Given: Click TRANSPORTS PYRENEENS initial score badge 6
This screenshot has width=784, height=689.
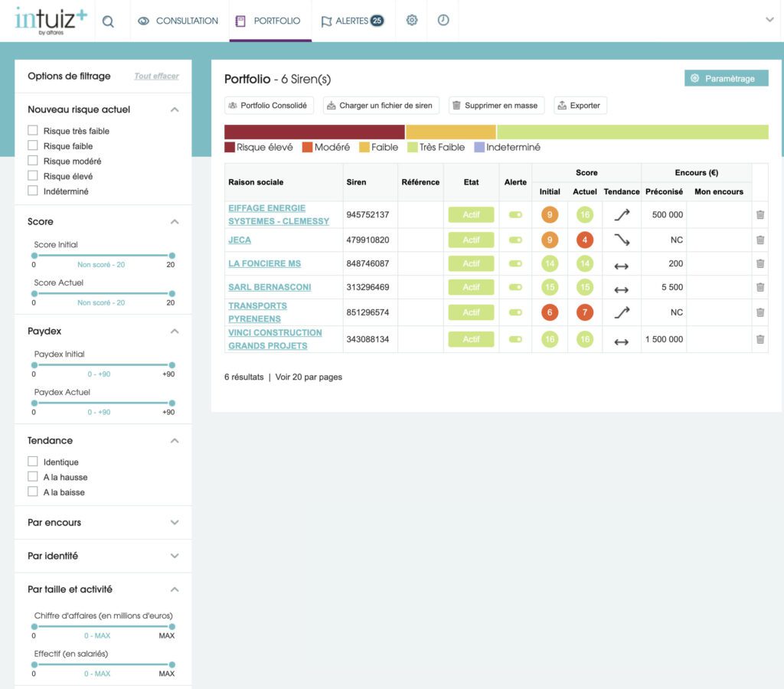Looking at the screenshot, I should tap(550, 312).
